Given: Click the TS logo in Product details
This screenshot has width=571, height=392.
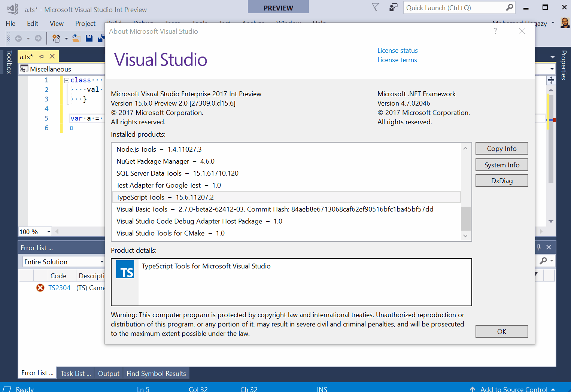Looking at the screenshot, I should point(125,270).
